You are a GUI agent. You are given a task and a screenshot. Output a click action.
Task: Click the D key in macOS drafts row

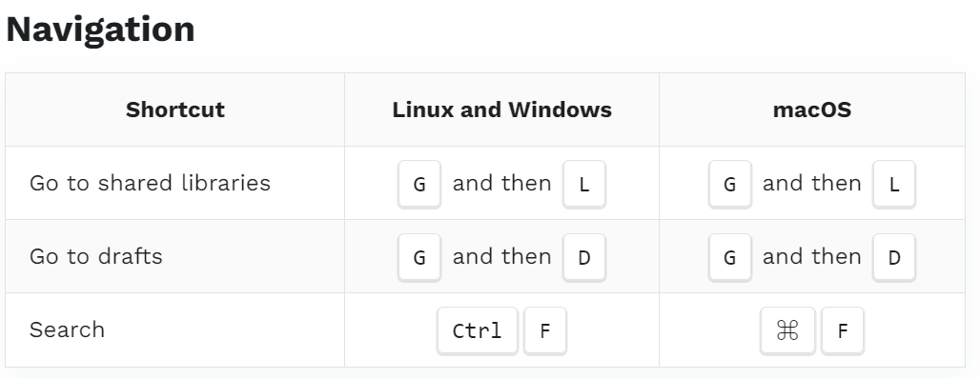tap(894, 257)
